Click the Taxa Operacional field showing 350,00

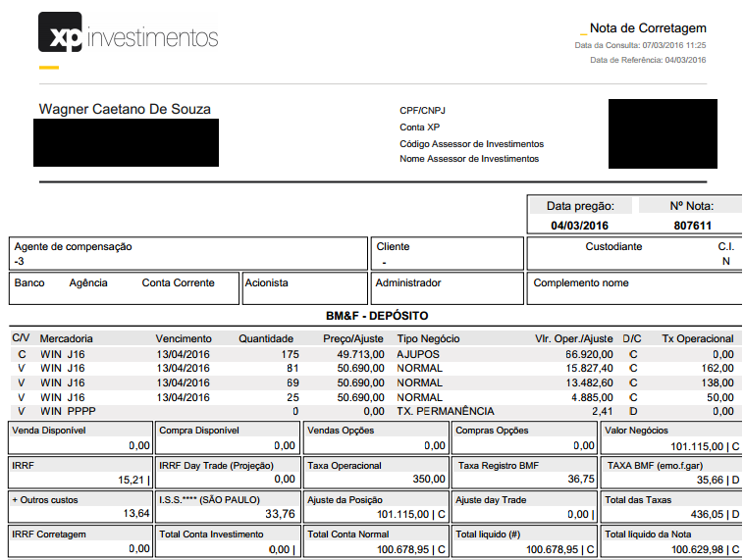[x=375, y=473]
